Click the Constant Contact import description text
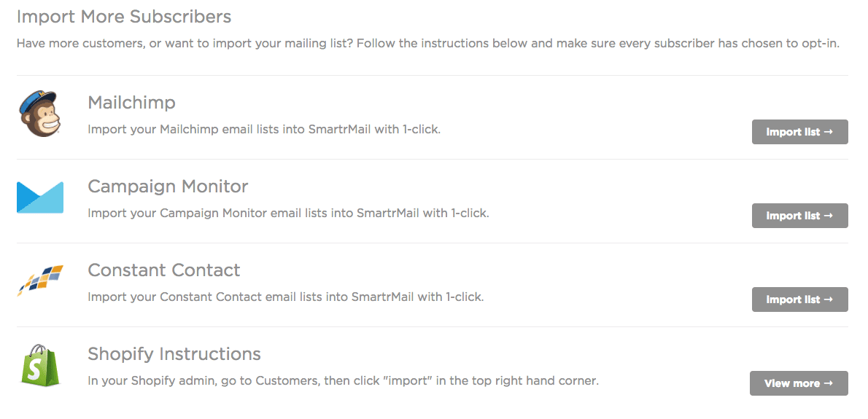 coord(285,297)
